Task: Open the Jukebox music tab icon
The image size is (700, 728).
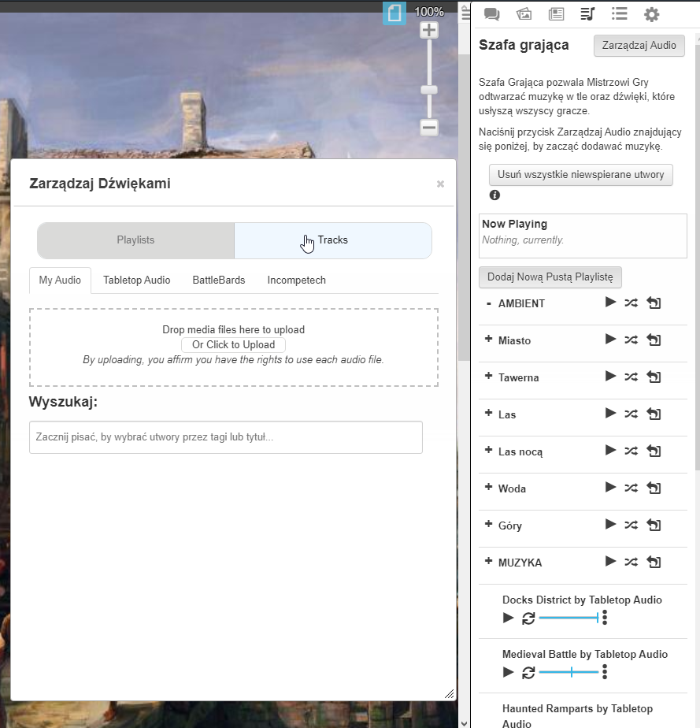Action: pyautogui.click(x=587, y=14)
